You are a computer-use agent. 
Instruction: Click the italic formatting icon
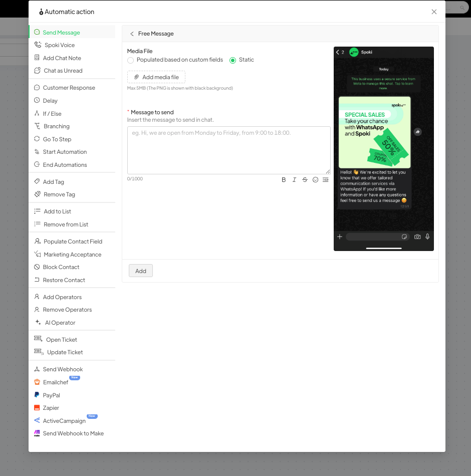294,180
